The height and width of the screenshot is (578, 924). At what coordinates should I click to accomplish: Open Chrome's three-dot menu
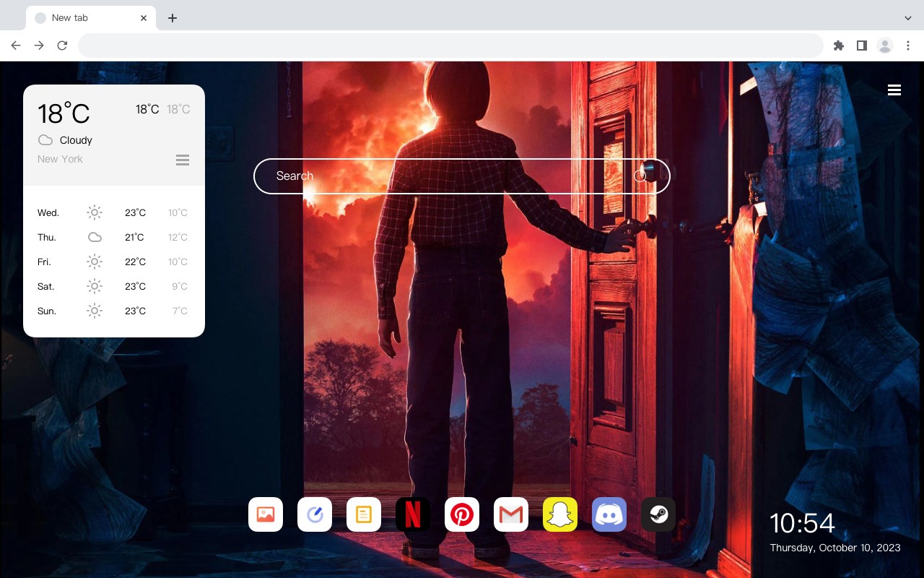(908, 46)
